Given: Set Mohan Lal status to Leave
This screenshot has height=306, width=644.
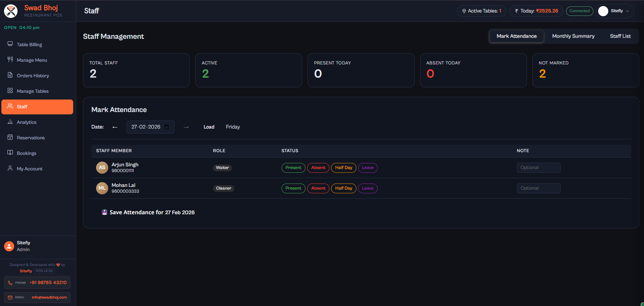Looking at the screenshot, I should click(367, 188).
